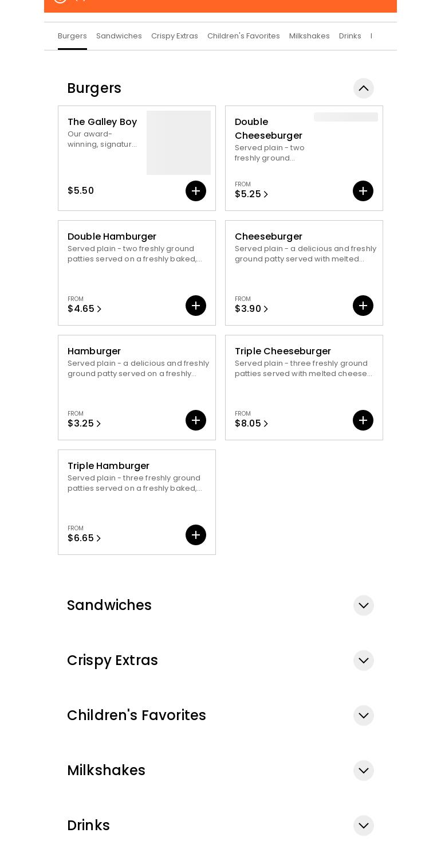Add Double Hamburger with plus icon
Screen dimensions: 441x868
pyautogui.click(x=196, y=306)
